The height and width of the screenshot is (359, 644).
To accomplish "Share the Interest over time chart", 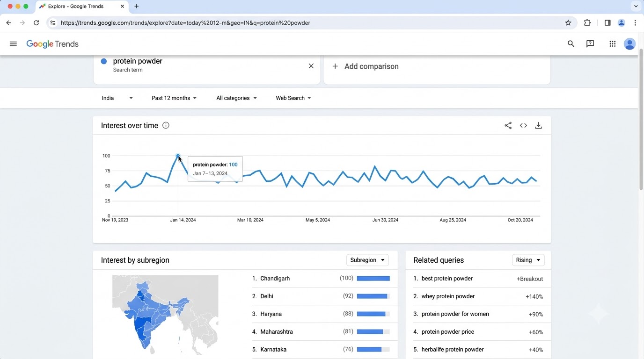I will pos(508,125).
